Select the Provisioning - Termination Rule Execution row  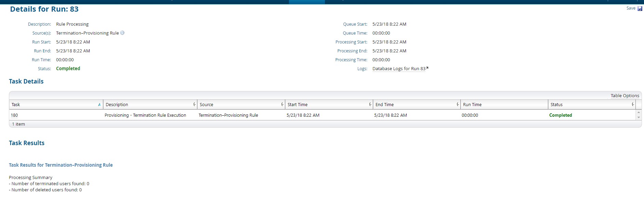(x=145, y=115)
